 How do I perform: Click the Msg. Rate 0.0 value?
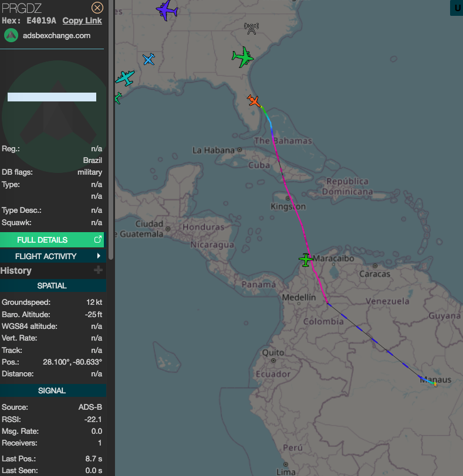[x=97, y=431]
